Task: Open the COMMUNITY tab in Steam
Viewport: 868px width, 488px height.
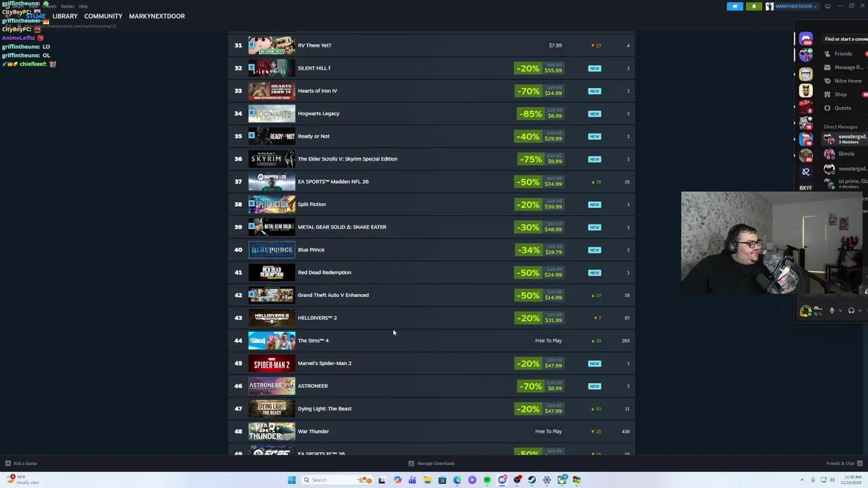Action: (103, 16)
